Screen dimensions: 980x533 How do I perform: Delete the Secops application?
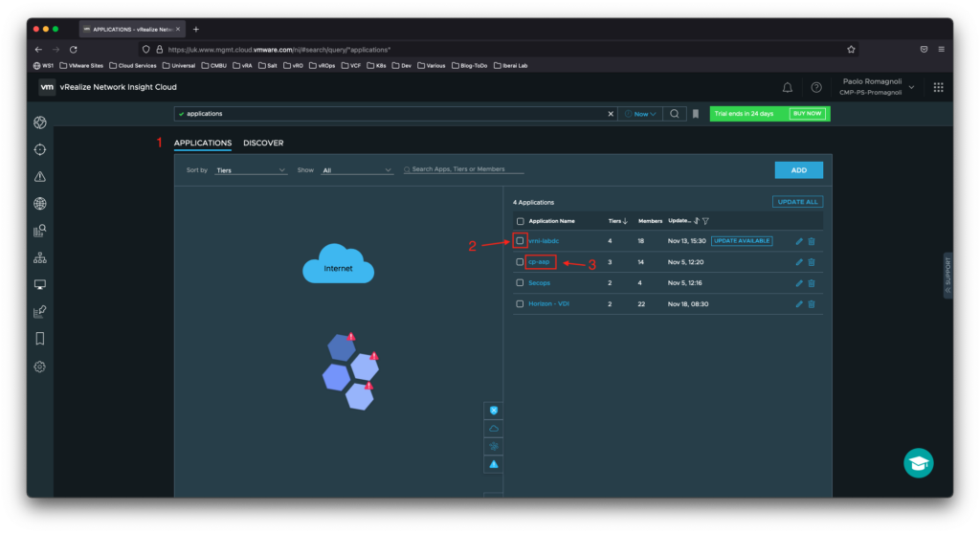(812, 283)
